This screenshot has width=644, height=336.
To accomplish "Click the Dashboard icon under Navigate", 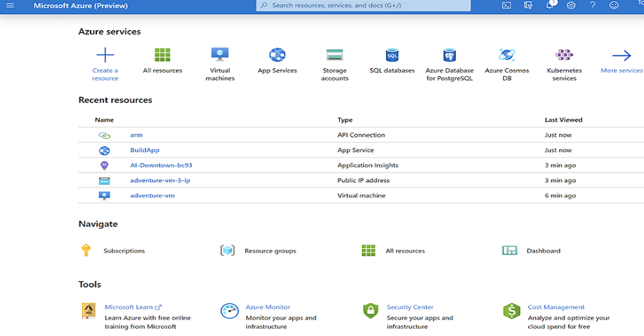I will point(510,250).
